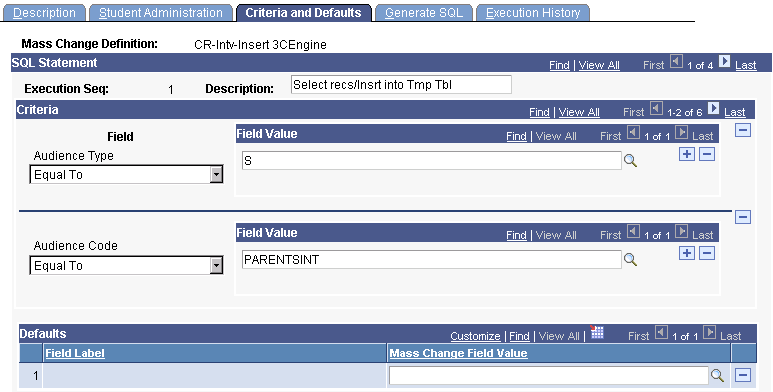Edit the field value containing S
This screenshot has width=773, height=392.
[431, 161]
